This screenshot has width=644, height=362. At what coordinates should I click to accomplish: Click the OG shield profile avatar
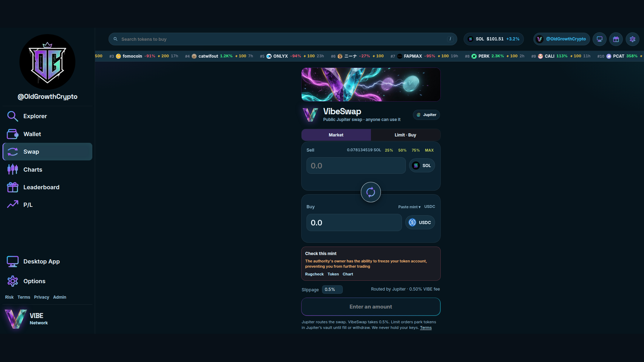pos(47,62)
